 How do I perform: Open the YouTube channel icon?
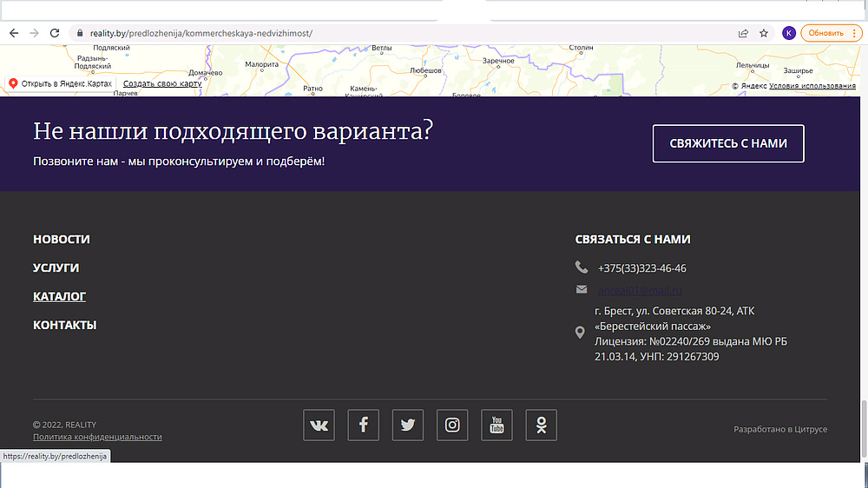click(x=496, y=425)
